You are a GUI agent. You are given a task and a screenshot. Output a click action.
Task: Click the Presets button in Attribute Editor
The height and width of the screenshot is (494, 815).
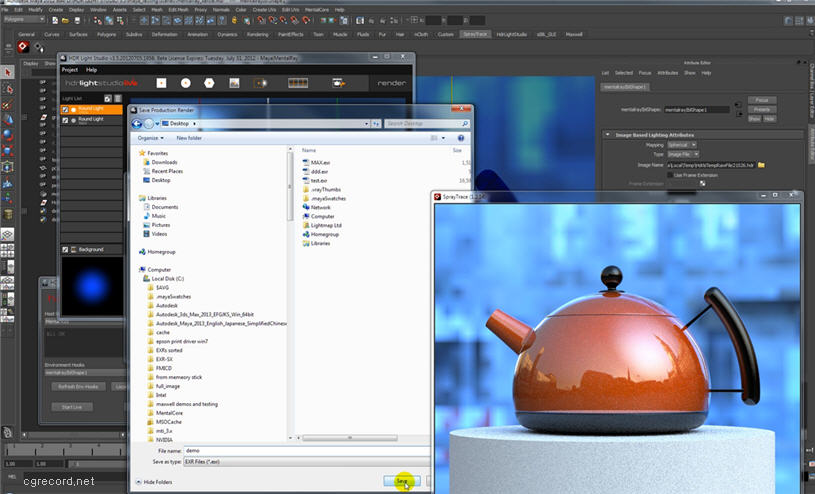(761, 109)
